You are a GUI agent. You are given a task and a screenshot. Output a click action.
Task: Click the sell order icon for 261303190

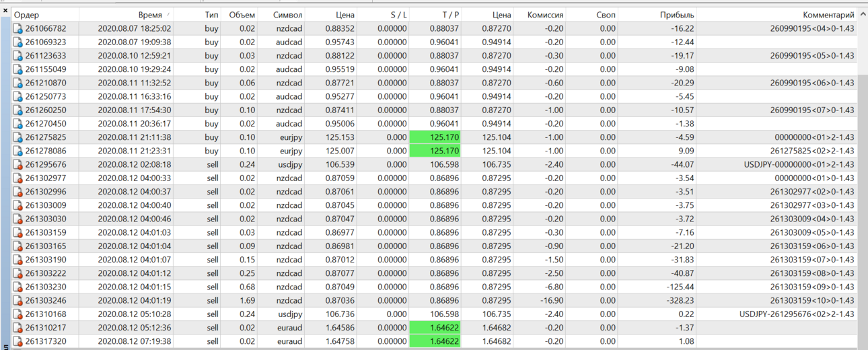click(x=18, y=260)
